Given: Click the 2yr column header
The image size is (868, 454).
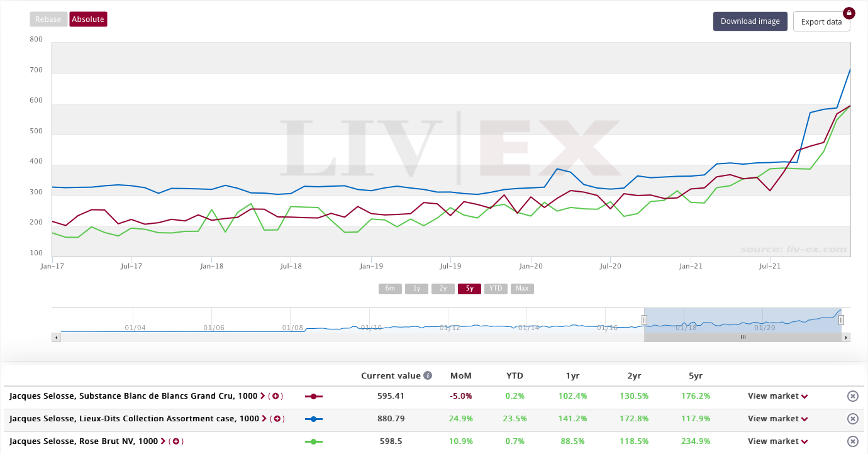Looking at the screenshot, I should pyautogui.click(x=634, y=375).
